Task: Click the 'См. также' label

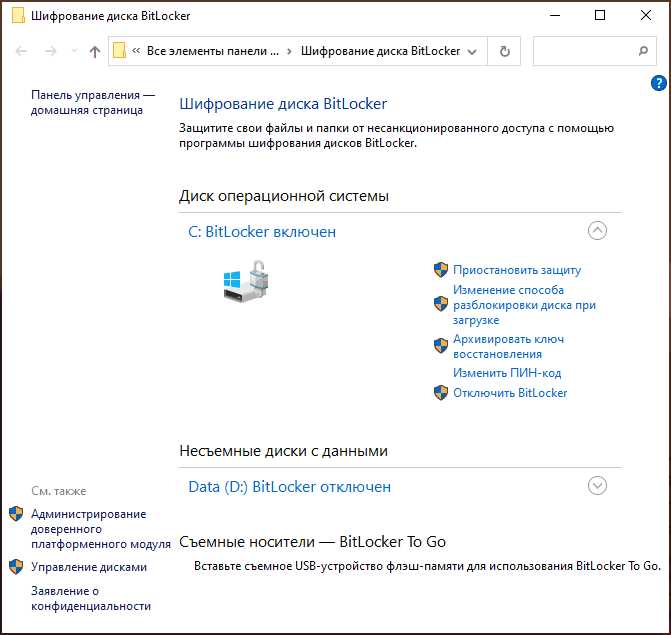Action: [58, 491]
